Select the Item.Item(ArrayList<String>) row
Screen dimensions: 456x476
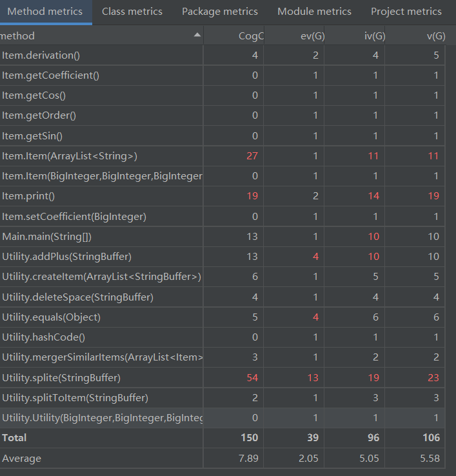click(223, 156)
